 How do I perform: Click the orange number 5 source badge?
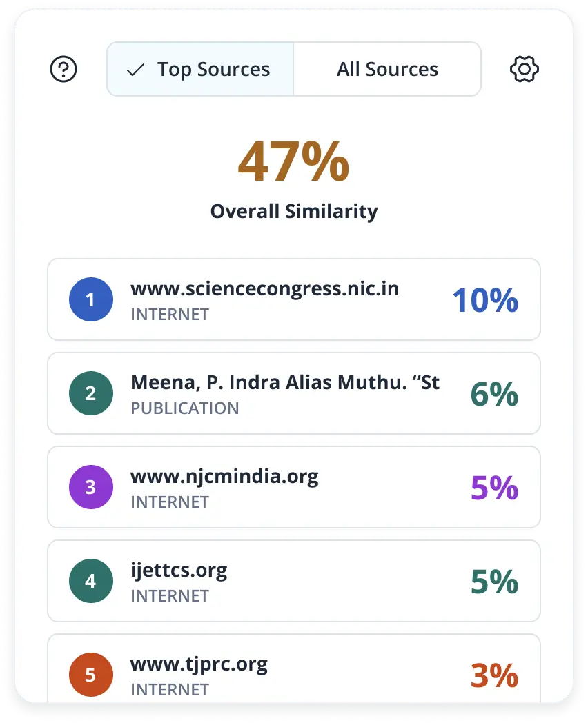pos(90,674)
